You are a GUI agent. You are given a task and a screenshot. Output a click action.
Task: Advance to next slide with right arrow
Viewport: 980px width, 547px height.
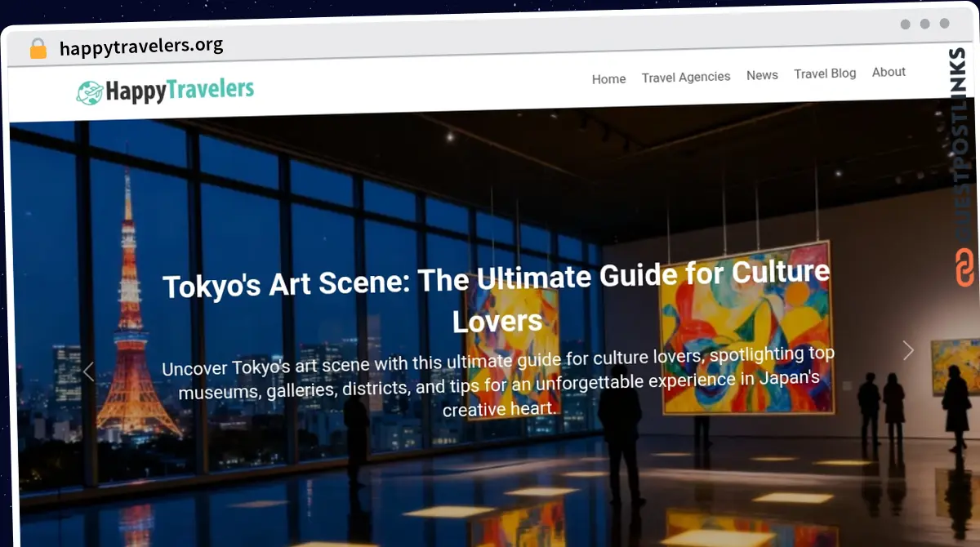[908, 350]
